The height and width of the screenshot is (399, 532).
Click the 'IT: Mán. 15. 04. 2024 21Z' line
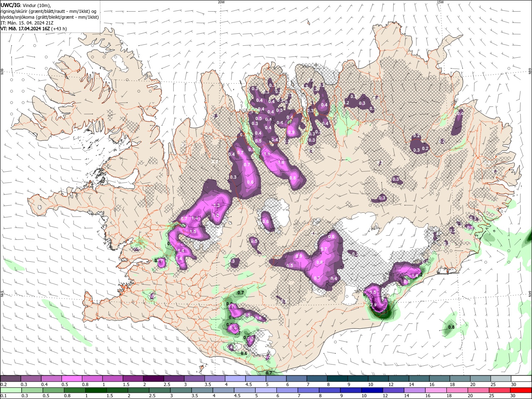[27, 23]
